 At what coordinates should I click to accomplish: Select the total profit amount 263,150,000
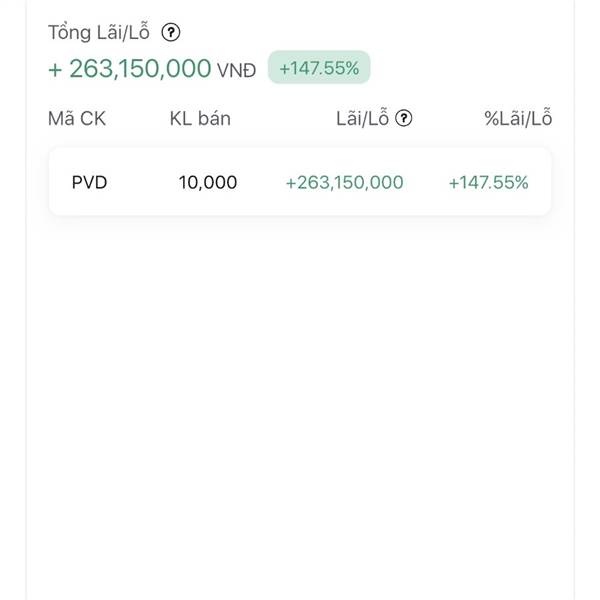click(x=140, y=68)
